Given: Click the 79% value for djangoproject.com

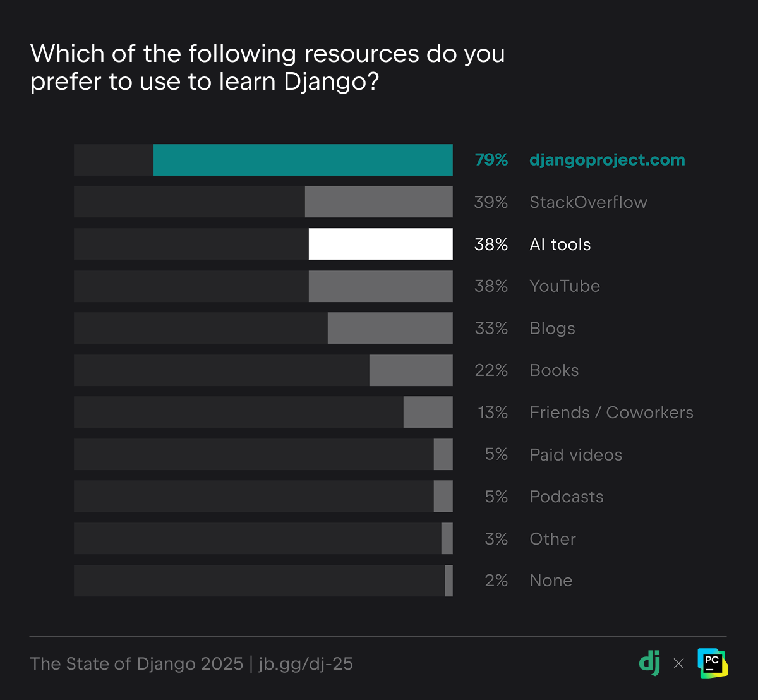Looking at the screenshot, I should [x=491, y=160].
